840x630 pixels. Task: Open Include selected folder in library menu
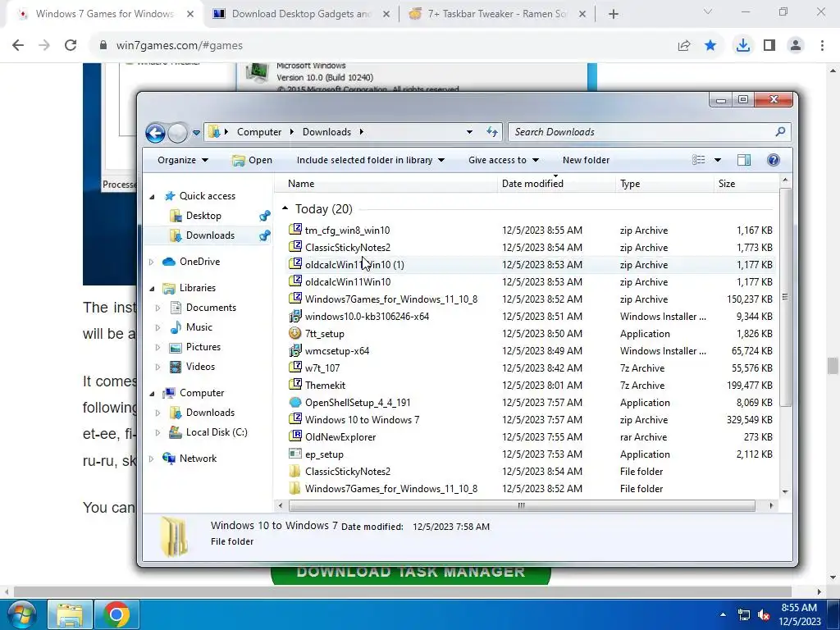[x=370, y=160]
